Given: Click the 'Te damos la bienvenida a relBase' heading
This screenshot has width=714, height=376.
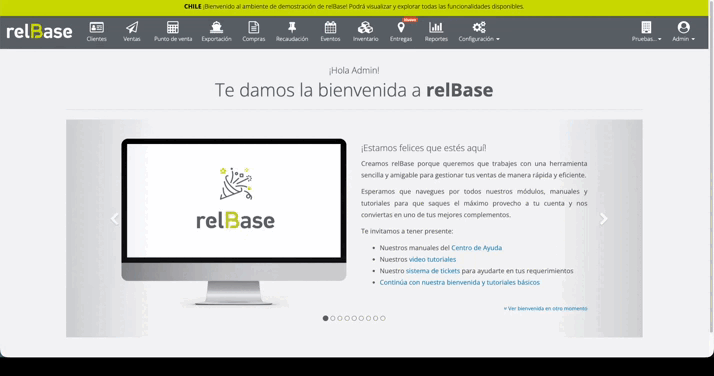Looking at the screenshot, I should tap(354, 90).
